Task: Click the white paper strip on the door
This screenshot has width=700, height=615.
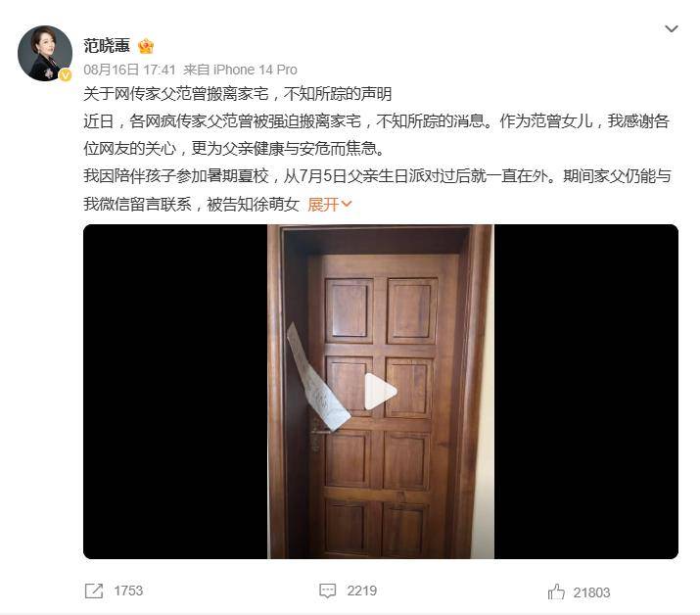Action: [317, 379]
